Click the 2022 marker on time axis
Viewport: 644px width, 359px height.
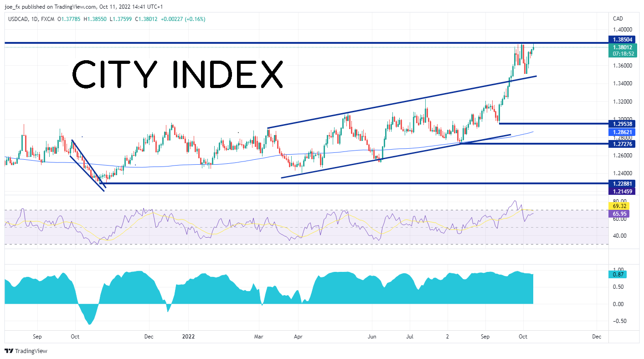tap(188, 337)
